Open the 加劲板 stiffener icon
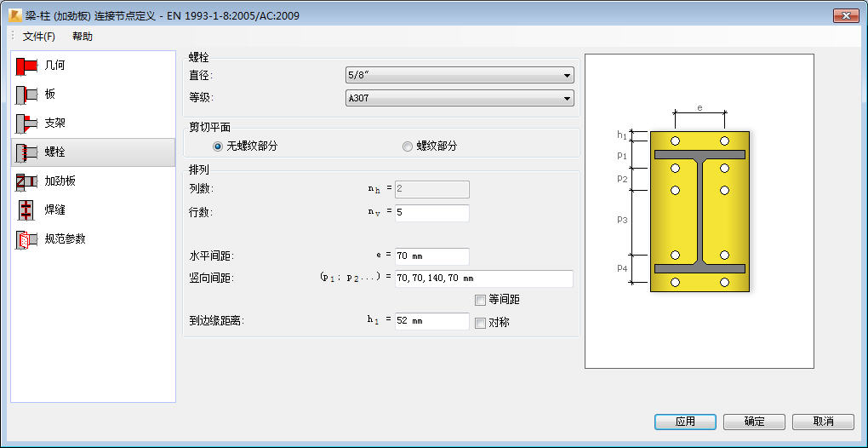Image resolution: width=868 pixels, height=448 pixels. (26, 181)
